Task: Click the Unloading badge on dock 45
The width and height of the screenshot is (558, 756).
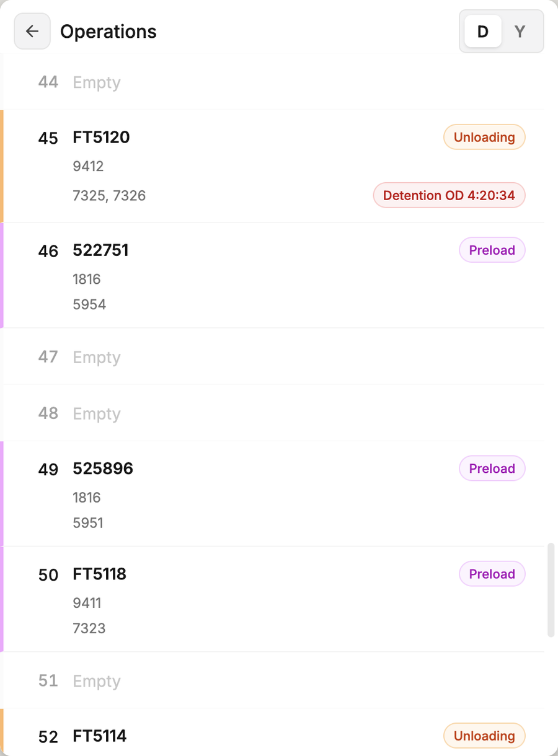Action: coord(484,137)
